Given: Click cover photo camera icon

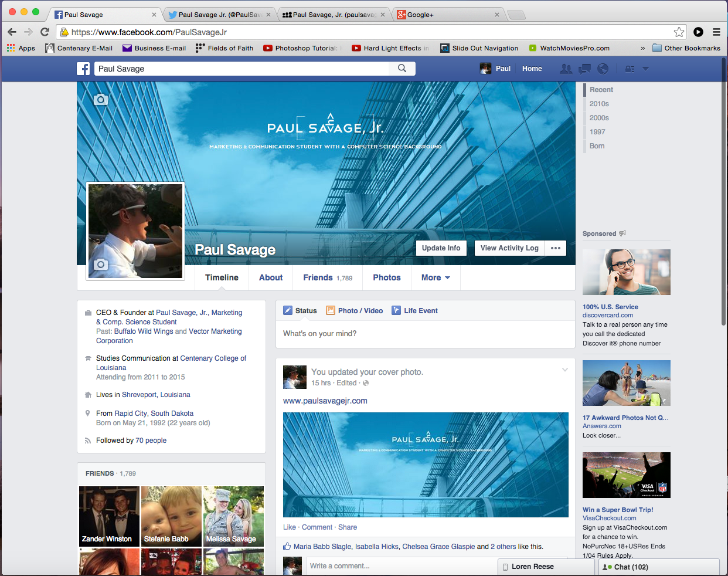Looking at the screenshot, I should coord(101,100).
